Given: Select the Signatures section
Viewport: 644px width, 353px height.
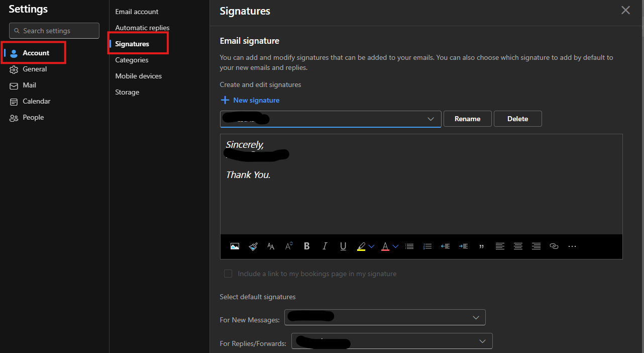Looking at the screenshot, I should tap(132, 44).
